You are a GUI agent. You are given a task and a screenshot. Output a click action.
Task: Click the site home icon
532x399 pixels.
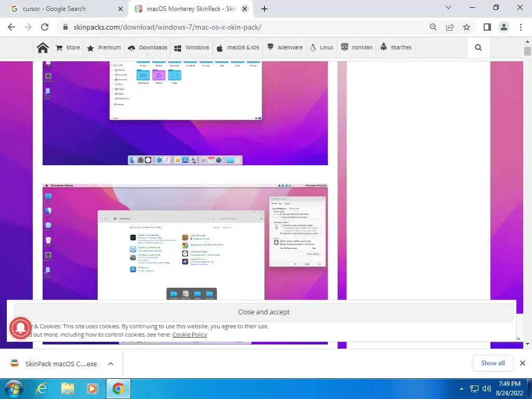coord(43,48)
